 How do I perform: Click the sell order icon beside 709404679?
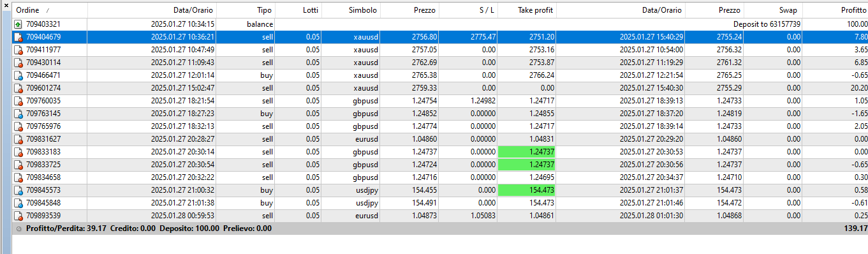(18, 37)
